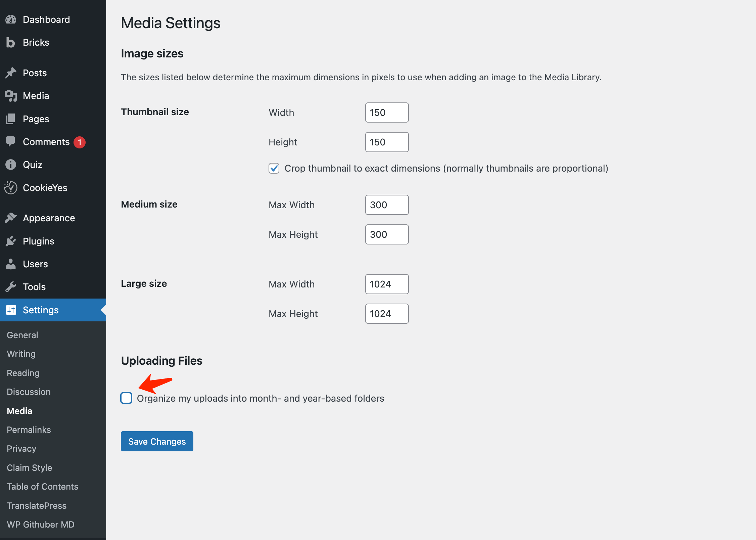The image size is (756, 540).
Task: Click the Posts pin icon
Action: pos(11,73)
